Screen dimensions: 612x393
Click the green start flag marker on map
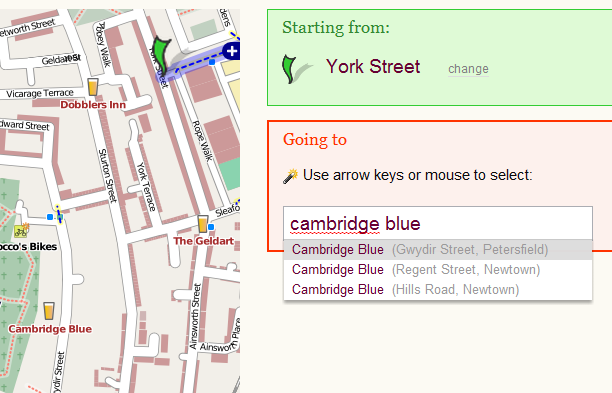[x=161, y=55]
